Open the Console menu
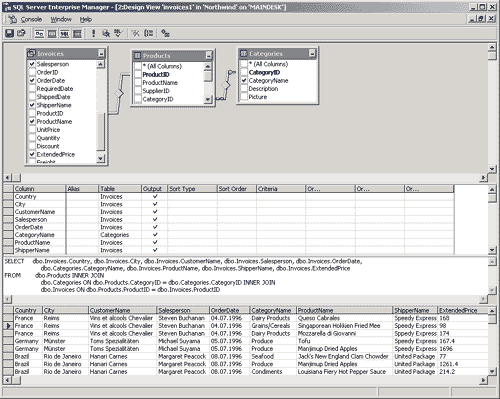This screenshot has width=500, height=399. (x=31, y=19)
